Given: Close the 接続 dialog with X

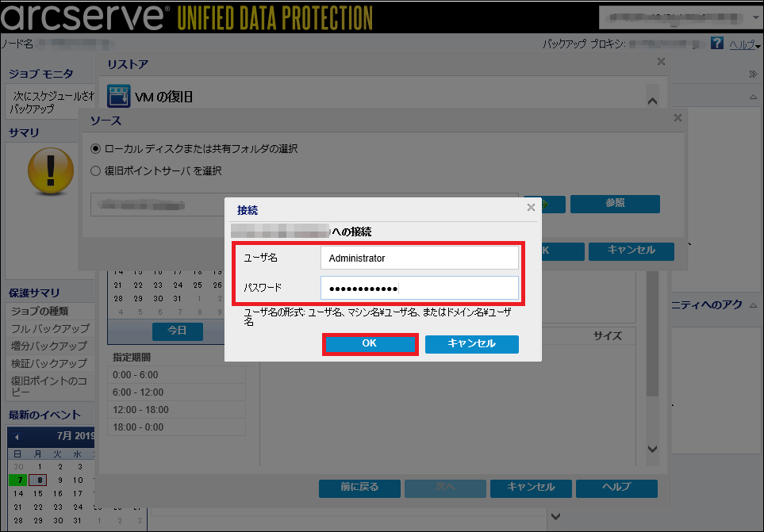Looking at the screenshot, I should coord(531,208).
